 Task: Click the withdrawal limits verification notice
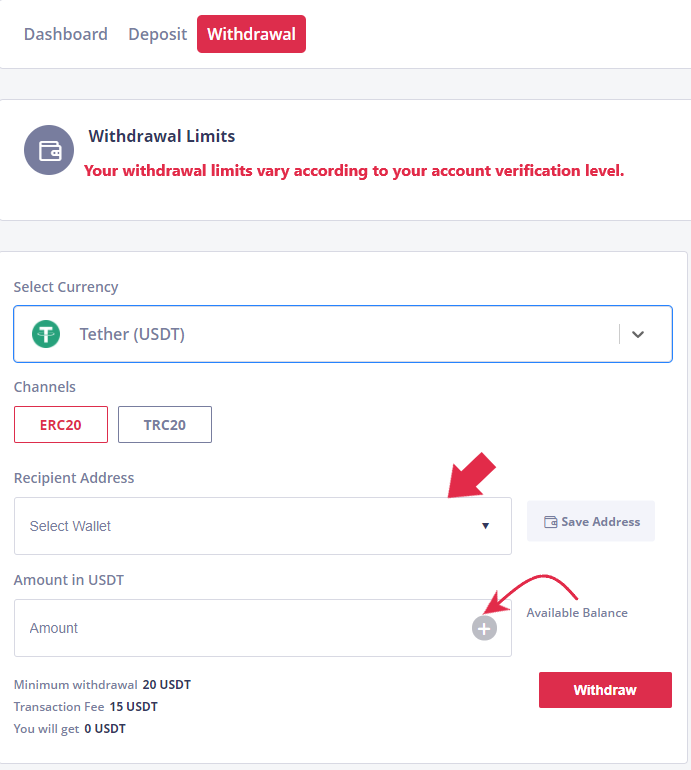354,171
